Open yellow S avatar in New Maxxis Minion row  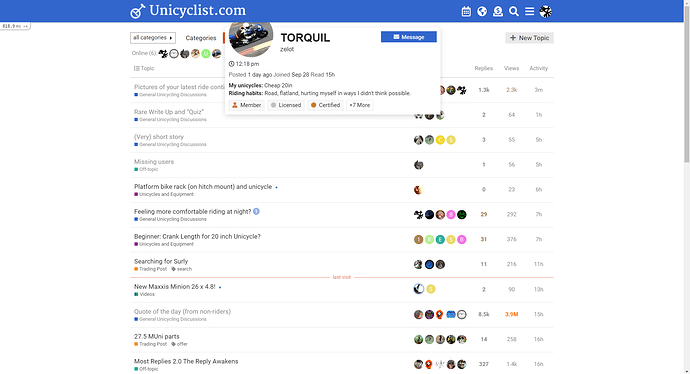tap(431, 289)
